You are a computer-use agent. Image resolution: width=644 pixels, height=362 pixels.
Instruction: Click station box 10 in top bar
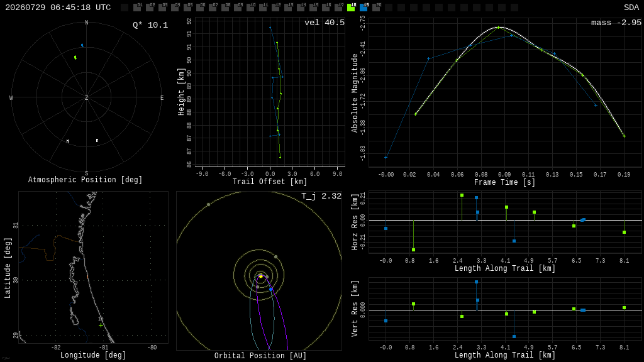tap(250, 8)
